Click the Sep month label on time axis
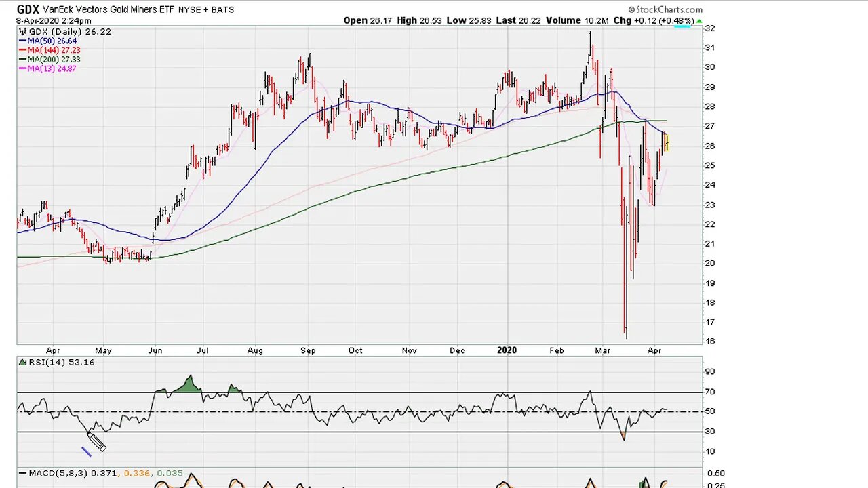The height and width of the screenshot is (488, 868). click(x=308, y=350)
